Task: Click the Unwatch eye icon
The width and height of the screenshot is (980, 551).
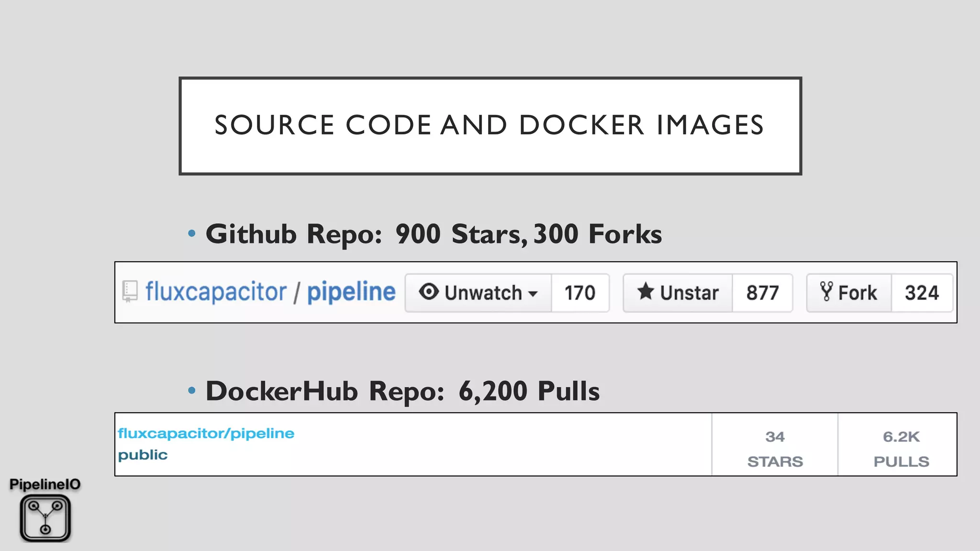Action: tap(429, 292)
